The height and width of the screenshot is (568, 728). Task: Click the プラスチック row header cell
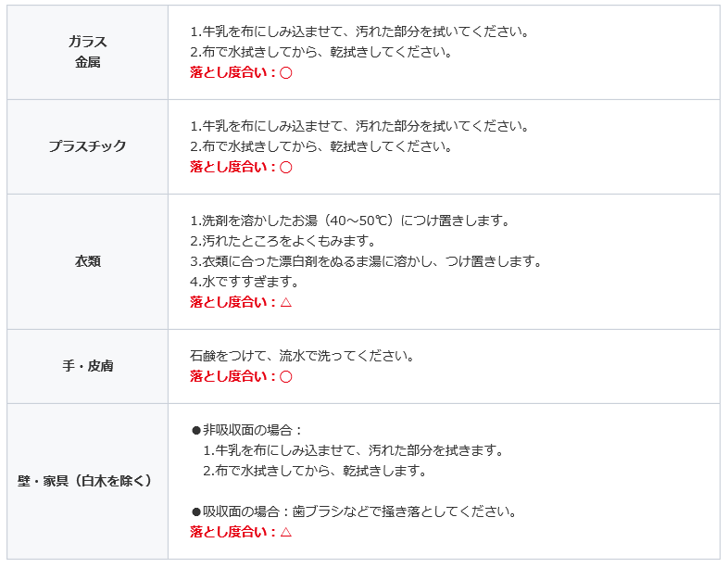87,146
